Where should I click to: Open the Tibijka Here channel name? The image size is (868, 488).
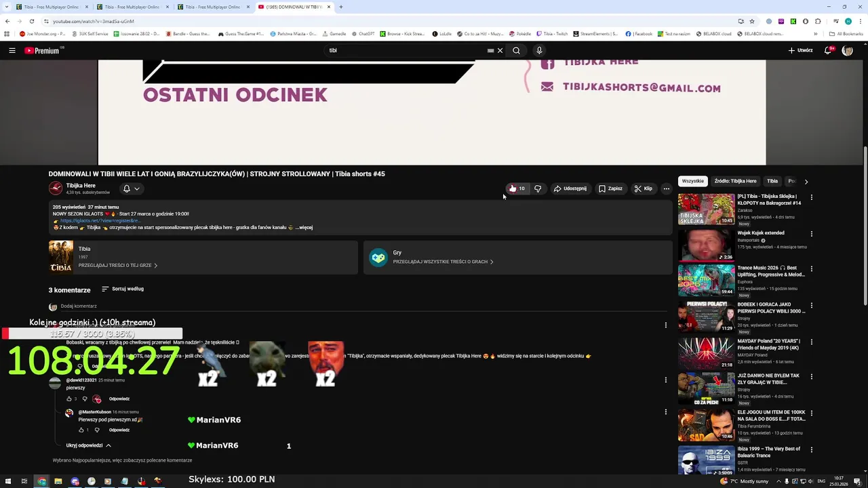click(x=81, y=185)
